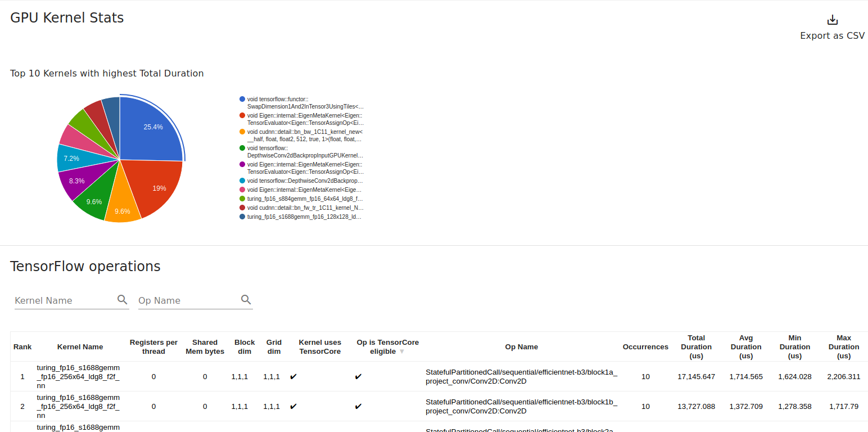868x432 pixels.
Task: Click min duration value 1,624.028
Action: click(795, 376)
